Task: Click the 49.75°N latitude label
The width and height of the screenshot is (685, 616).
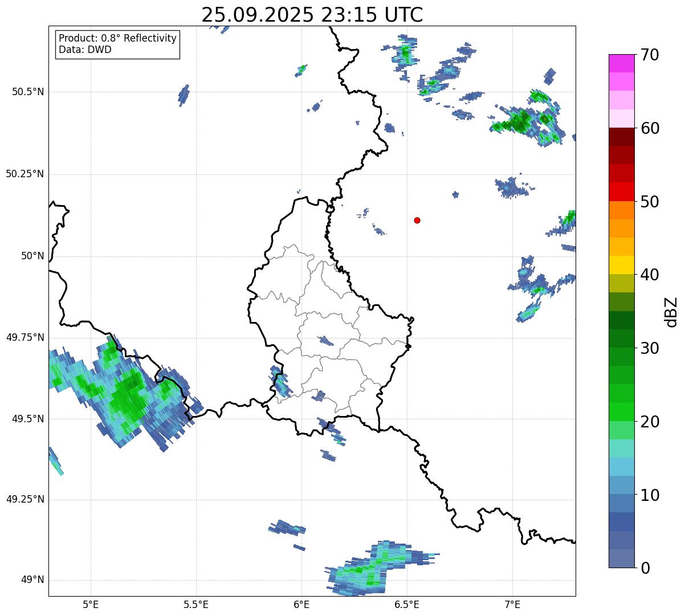Action: [x=25, y=337]
